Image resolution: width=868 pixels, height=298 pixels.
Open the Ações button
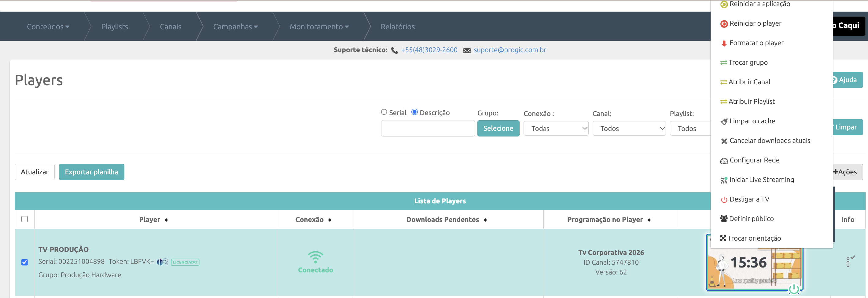tap(847, 172)
